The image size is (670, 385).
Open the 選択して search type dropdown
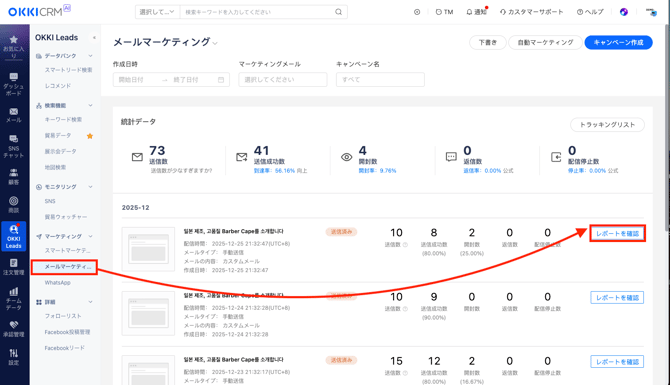157,12
